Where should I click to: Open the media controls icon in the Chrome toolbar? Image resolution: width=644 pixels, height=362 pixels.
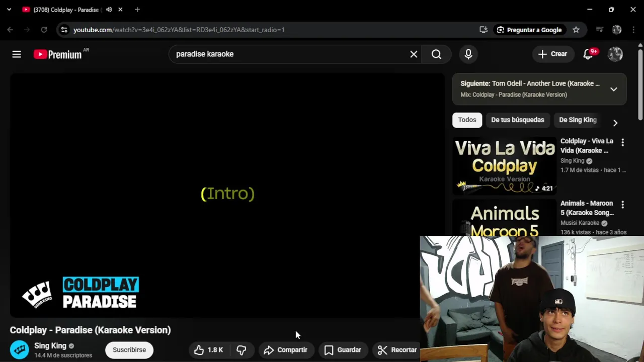pos(599,30)
